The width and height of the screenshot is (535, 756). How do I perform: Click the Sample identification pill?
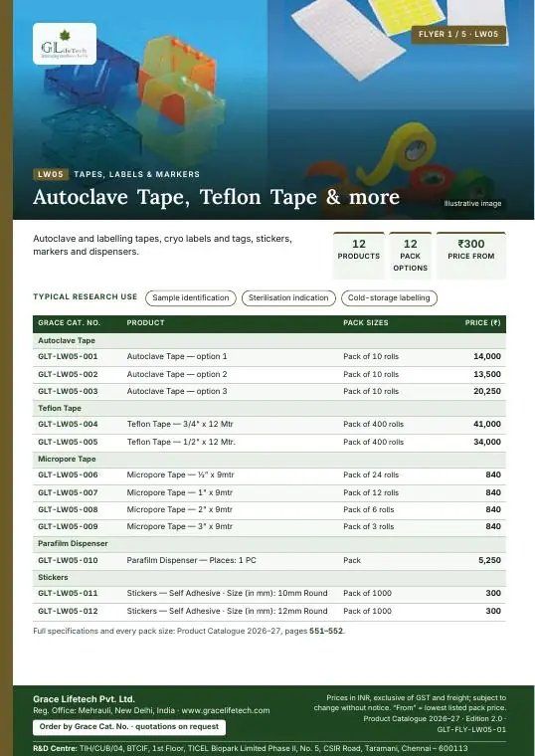point(191,298)
